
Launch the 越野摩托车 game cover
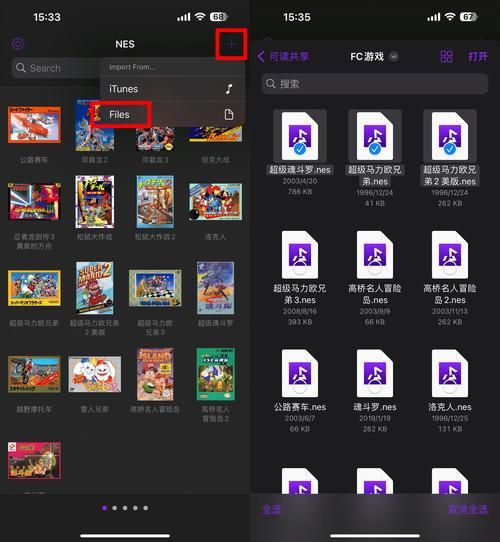34,374
